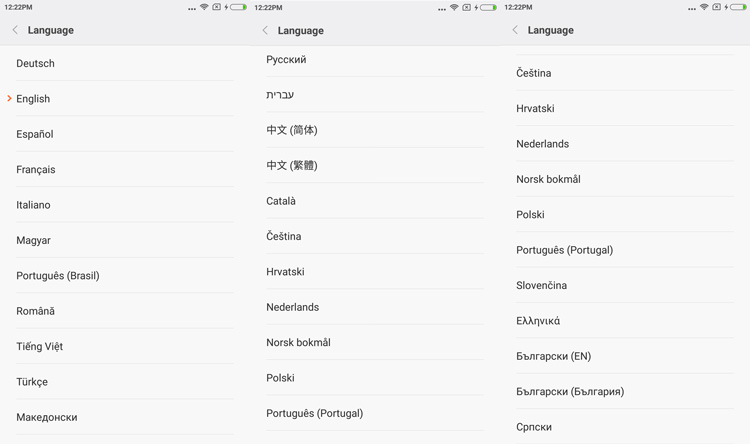The width and height of the screenshot is (750, 444).
Task: Select 中文 (简体) Simplified Chinese
Action: 292,130
